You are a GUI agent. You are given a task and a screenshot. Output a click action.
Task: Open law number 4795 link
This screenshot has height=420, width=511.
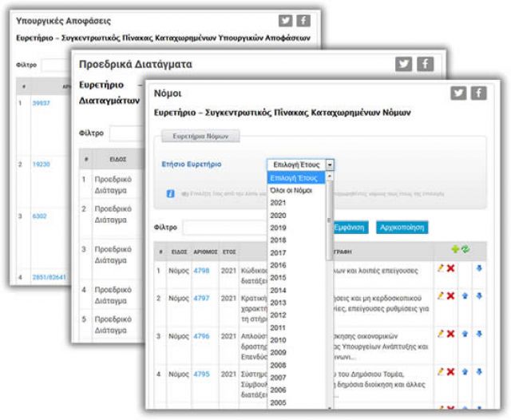click(x=204, y=373)
